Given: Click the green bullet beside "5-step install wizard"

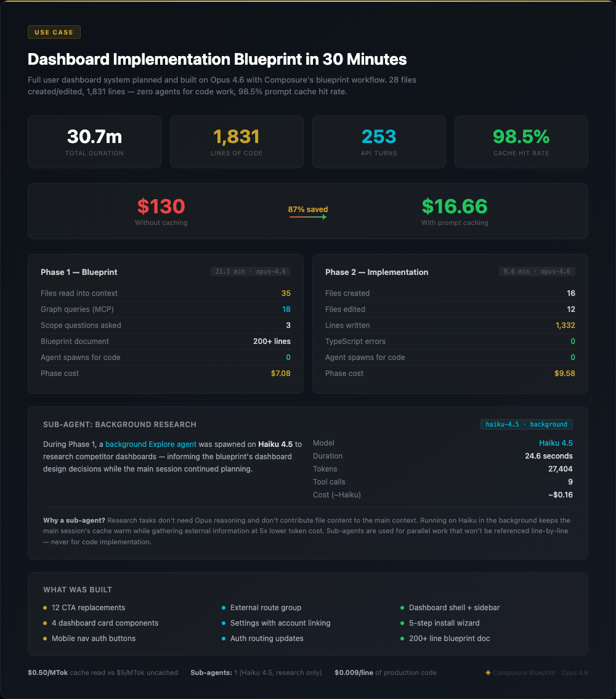Looking at the screenshot, I should pyautogui.click(x=401, y=623).
